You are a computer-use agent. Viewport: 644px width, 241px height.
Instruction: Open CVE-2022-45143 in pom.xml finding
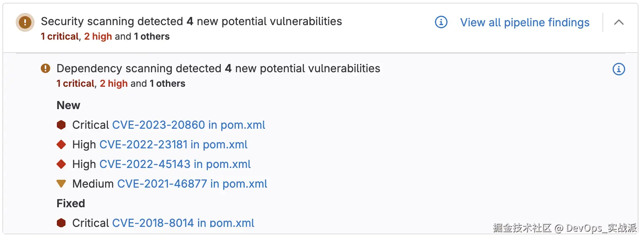click(x=175, y=164)
